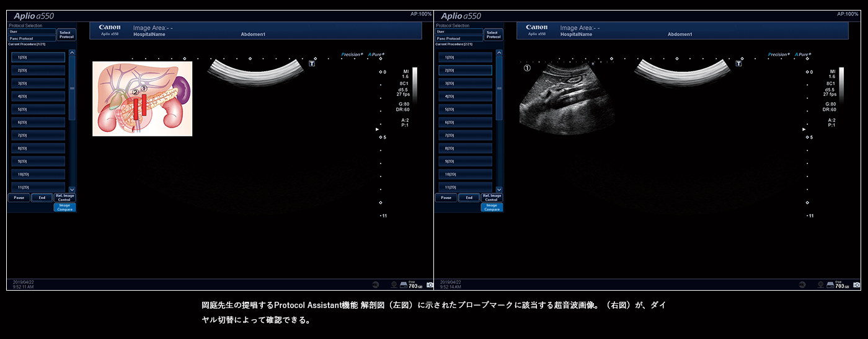
Task: Select procedure step 10[2D] on the left screen
Action: pos(38,174)
